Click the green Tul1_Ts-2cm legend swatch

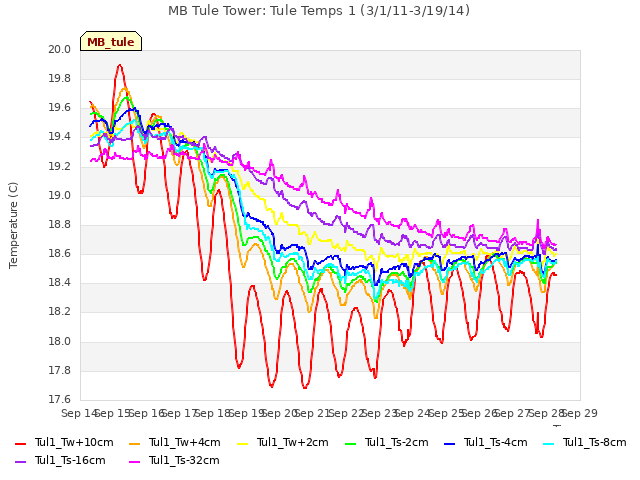pyautogui.click(x=350, y=444)
